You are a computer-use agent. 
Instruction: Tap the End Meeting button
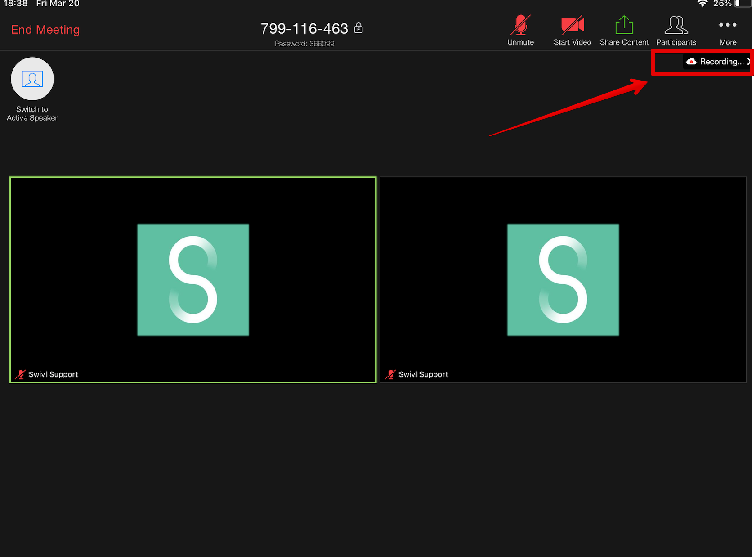click(x=45, y=30)
